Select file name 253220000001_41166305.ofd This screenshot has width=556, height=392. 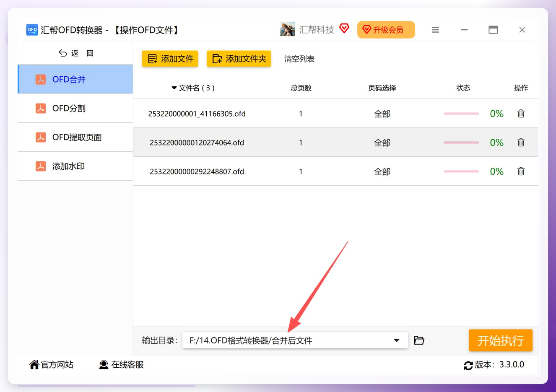pyautogui.click(x=197, y=114)
